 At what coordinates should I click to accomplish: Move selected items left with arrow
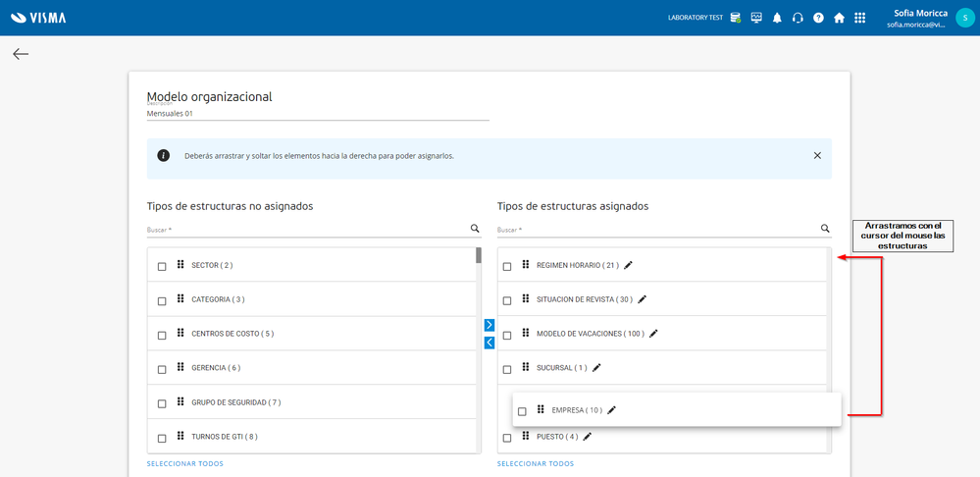pyautogui.click(x=490, y=343)
